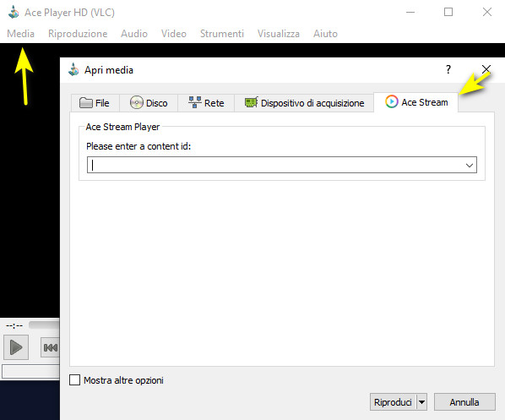
Task: Expand the content id dropdown arrow
Action: click(x=470, y=166)
